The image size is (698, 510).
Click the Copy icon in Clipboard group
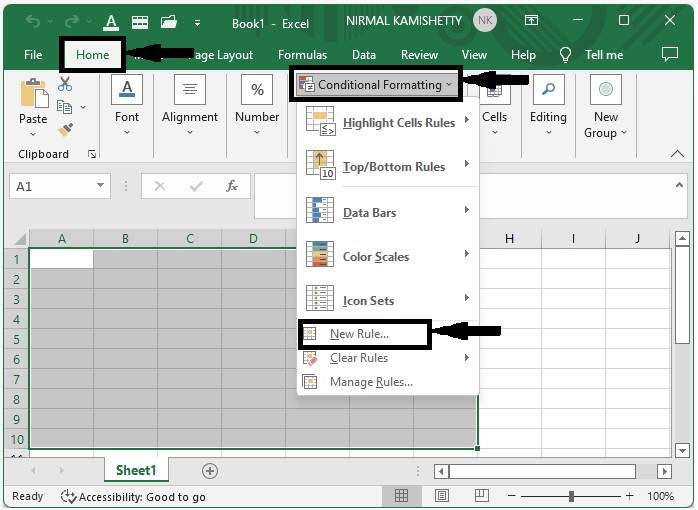pyautogui.click(x=65, y=107)
